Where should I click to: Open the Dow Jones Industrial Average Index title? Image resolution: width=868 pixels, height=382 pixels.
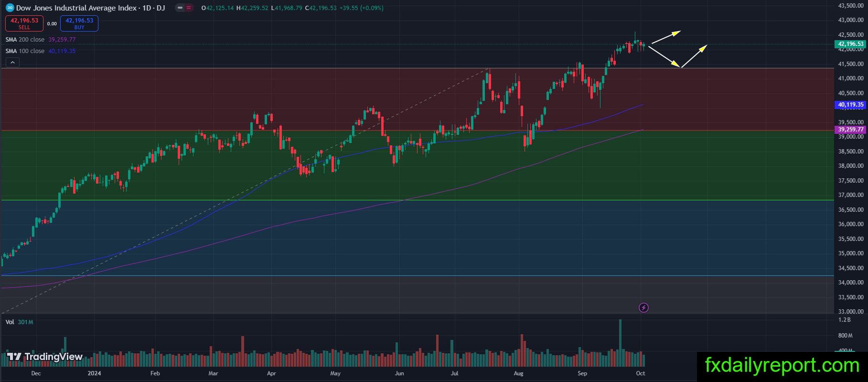[76, 8]
